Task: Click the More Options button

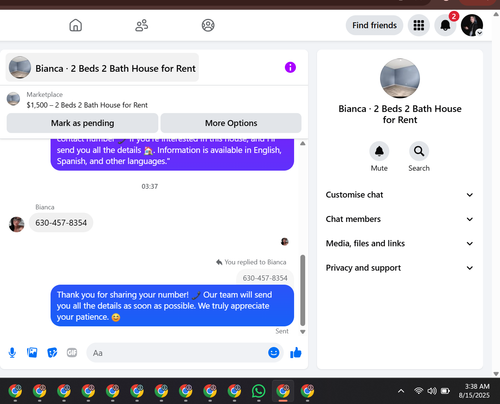Action: pyautogui.click(x=231, y=123)
